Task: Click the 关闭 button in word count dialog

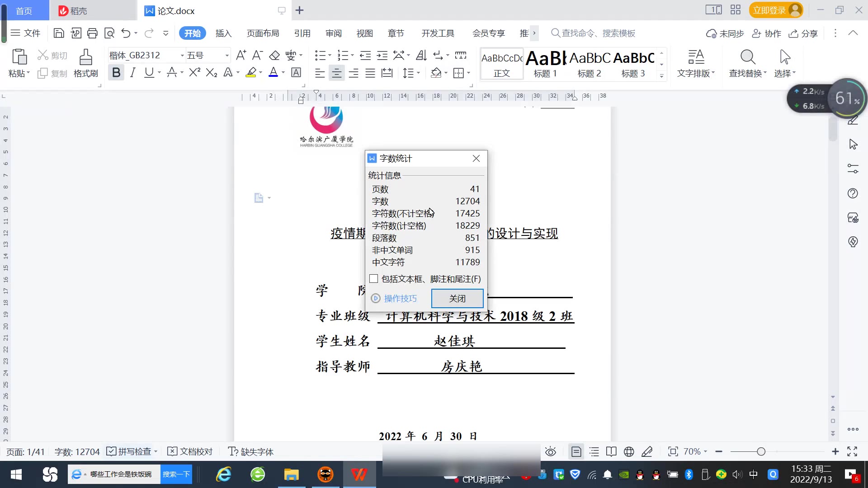Action: tap(457, 298)
